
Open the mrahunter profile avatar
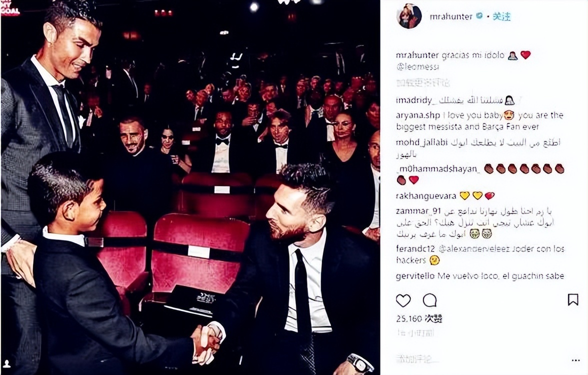coord(409,16)
